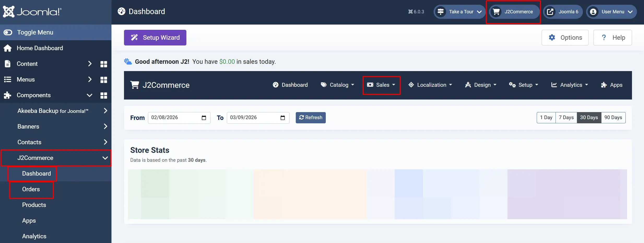This screenshot has width=644, height=243.
Task: Go to Dashboard in J2Commerce navbar
Action: (x=290, y=85)
